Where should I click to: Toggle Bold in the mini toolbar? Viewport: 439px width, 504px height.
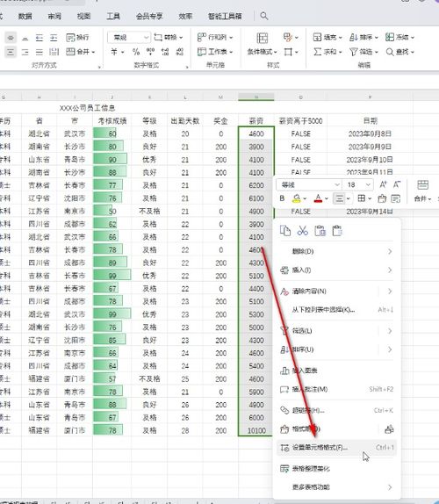tap(282, 198)
